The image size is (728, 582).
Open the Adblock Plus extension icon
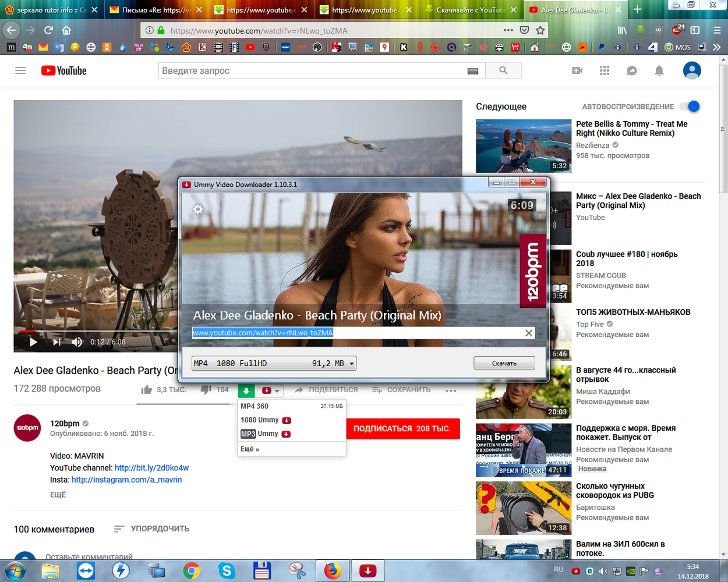click(678, 30)
